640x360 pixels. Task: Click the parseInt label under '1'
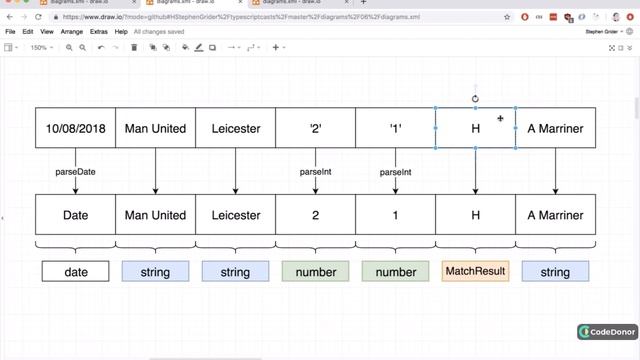[396, 172]
